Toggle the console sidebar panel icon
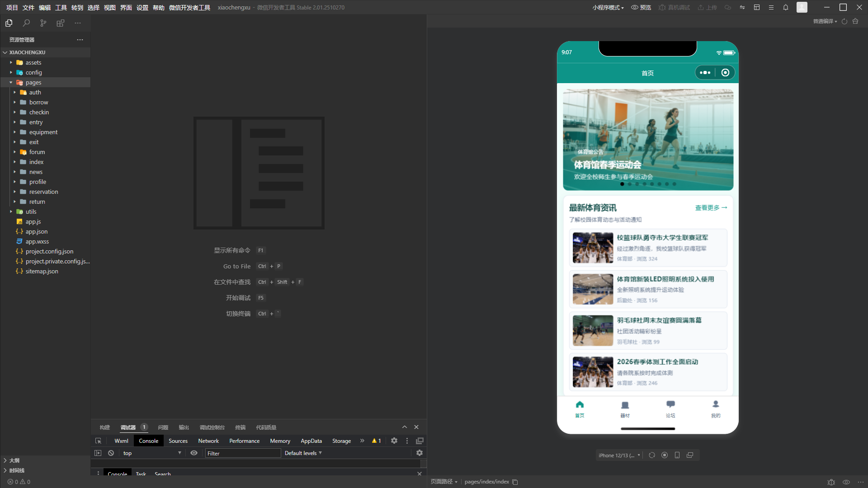Screen dimensions: 868x488 coord(98,453)
